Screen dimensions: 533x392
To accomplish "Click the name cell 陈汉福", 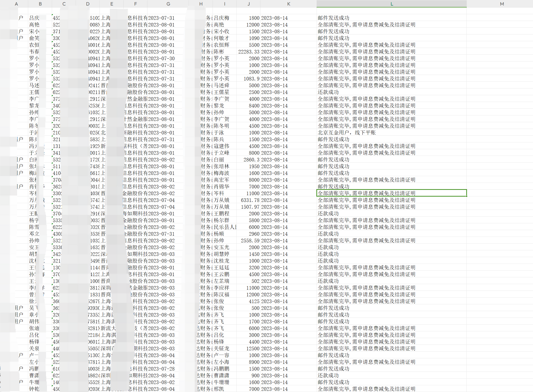I will pos(225,295).
